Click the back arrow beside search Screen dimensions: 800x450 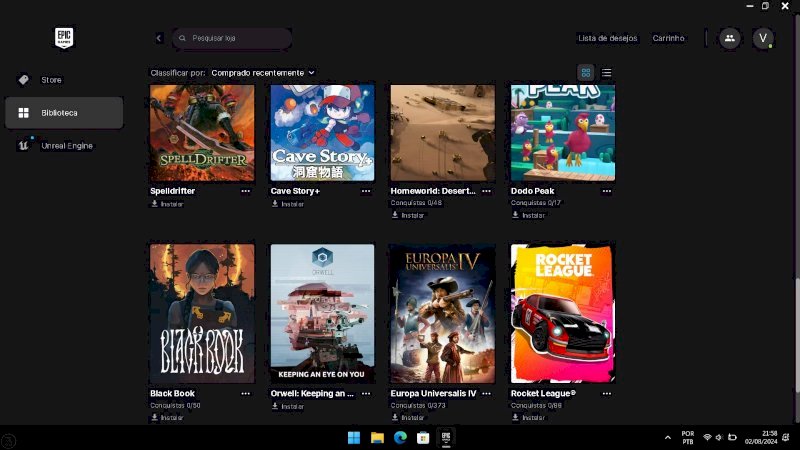159,38
